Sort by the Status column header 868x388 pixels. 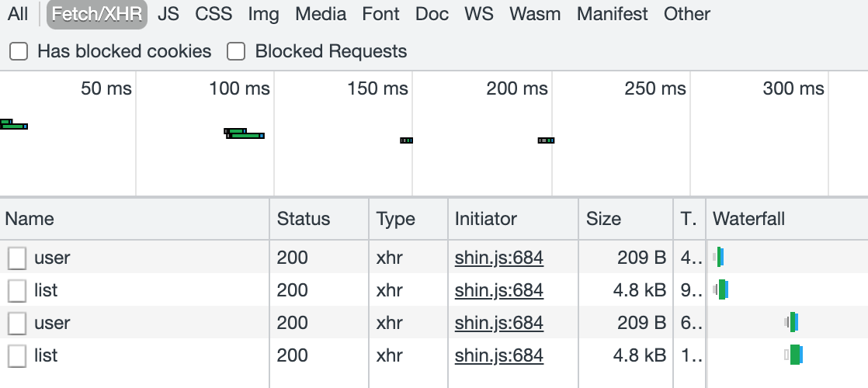pyautogui.click(x=304, y=219)
